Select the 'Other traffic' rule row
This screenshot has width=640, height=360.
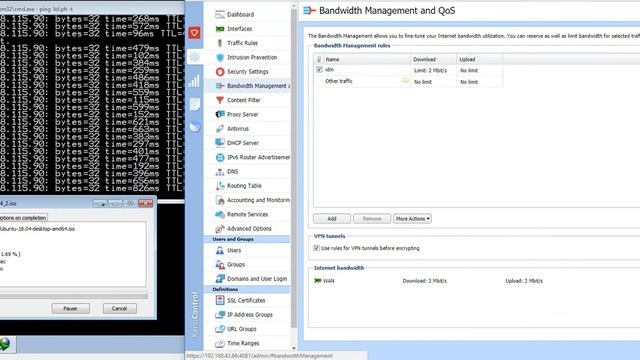(x=408, y=82)
